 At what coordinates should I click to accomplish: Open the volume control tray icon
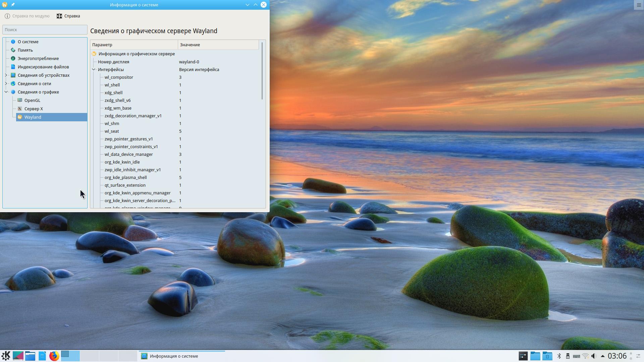coord(594,356)
